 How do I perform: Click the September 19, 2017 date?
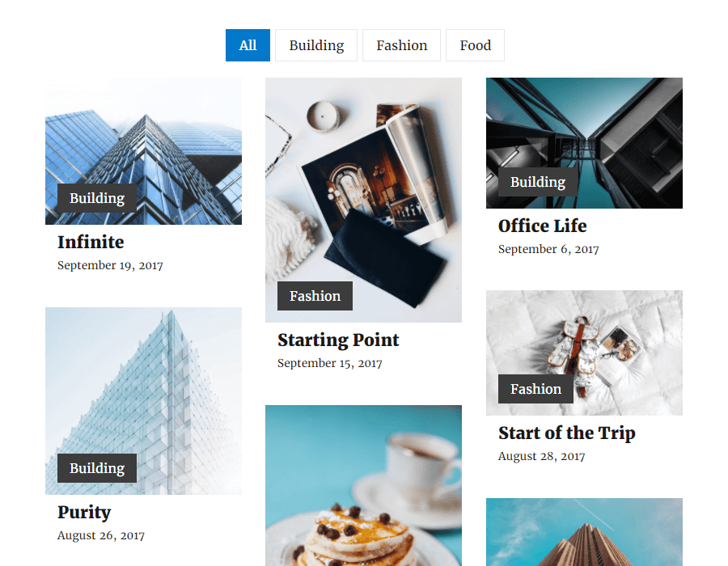[x=110, y=265]
